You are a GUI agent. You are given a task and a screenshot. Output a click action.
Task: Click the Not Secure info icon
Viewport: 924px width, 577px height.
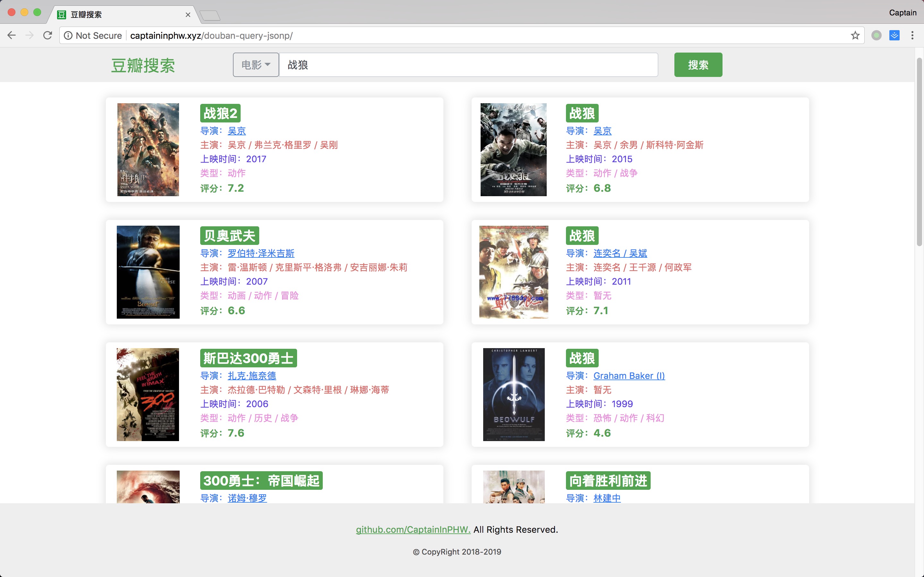coord(68,36)
